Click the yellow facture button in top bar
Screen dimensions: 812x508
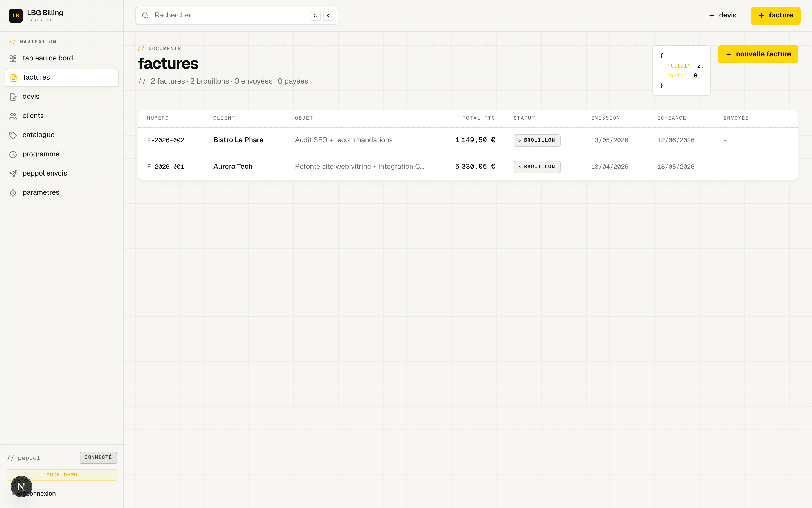click(775, 16)
